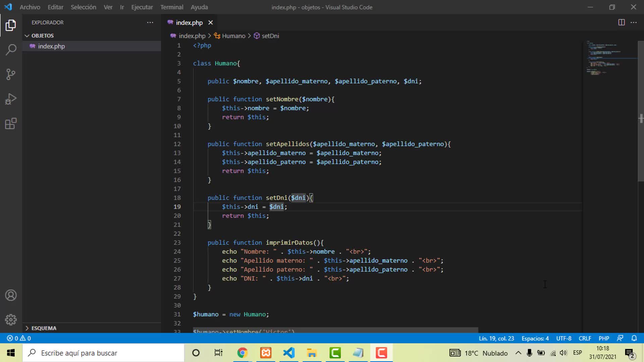
Task: Click the VS Code logo icon
Action: (8, 7)
